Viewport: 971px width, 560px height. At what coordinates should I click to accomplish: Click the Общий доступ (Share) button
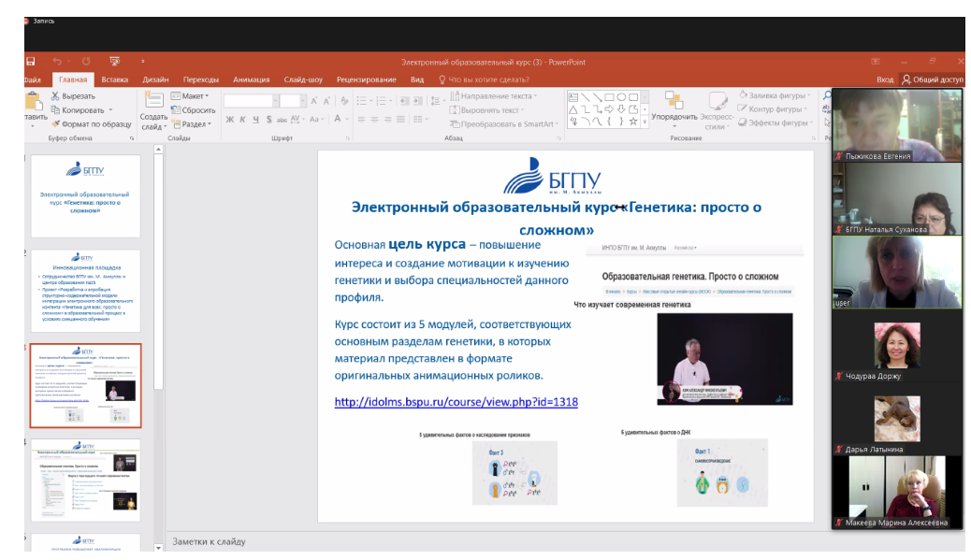tap(932, 80)
